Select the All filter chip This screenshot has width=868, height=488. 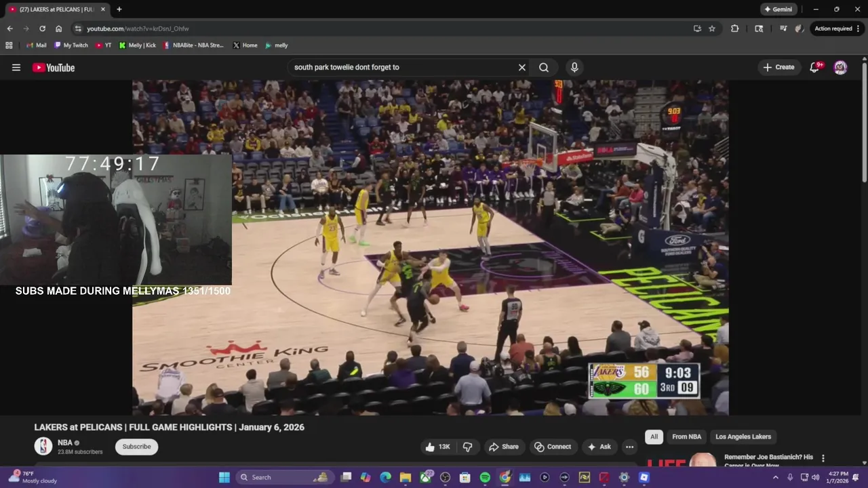click(x=654, y=436)
